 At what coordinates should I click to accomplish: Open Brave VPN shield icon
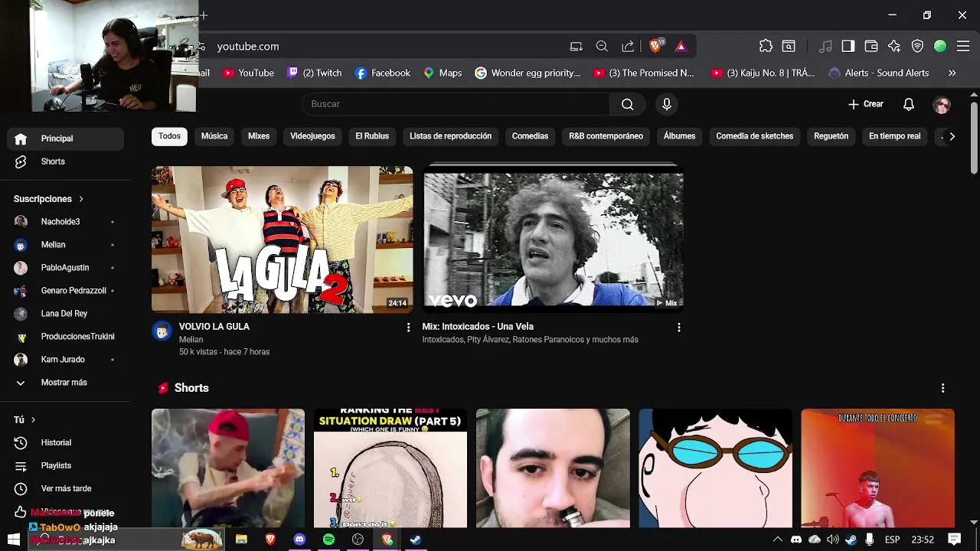tap(917, 46)
